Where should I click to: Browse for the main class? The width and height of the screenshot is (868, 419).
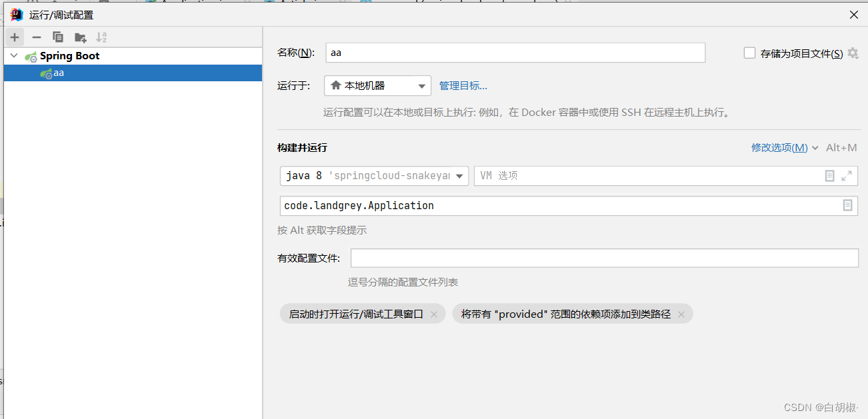tap(848, 205)
